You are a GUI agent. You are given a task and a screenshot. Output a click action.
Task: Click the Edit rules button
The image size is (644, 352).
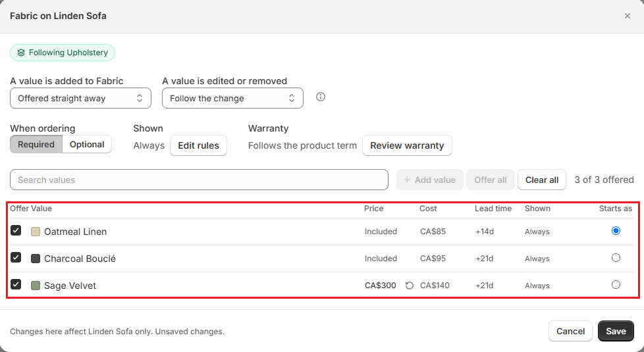coord(198,145)
